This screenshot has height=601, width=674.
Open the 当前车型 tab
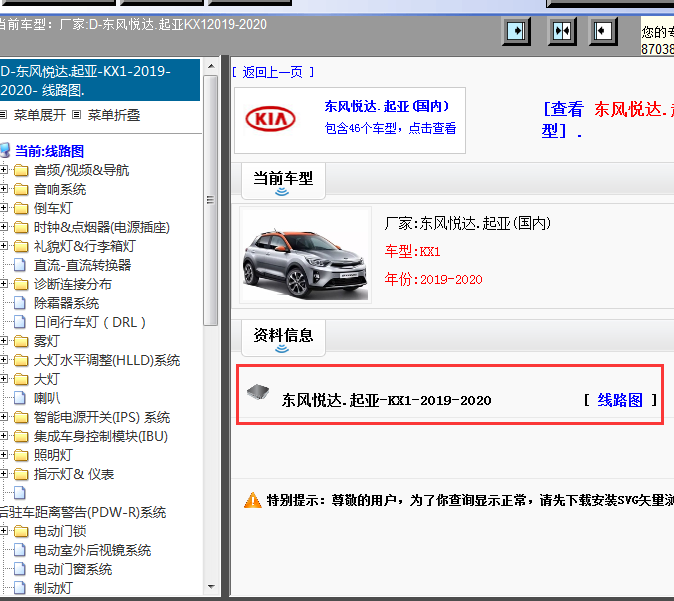pos(283,181)
